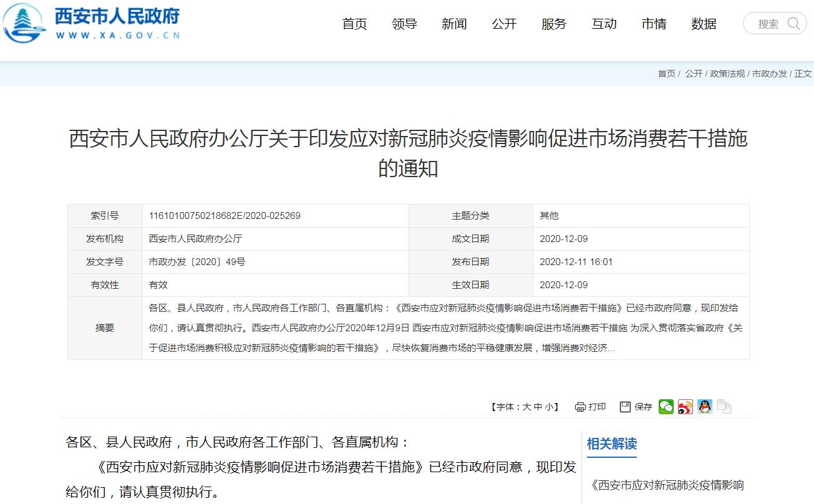Screen dimensions: 814x504
Task: Click the 西安市人民政府 site title
Action: click(x=117, y=16)
